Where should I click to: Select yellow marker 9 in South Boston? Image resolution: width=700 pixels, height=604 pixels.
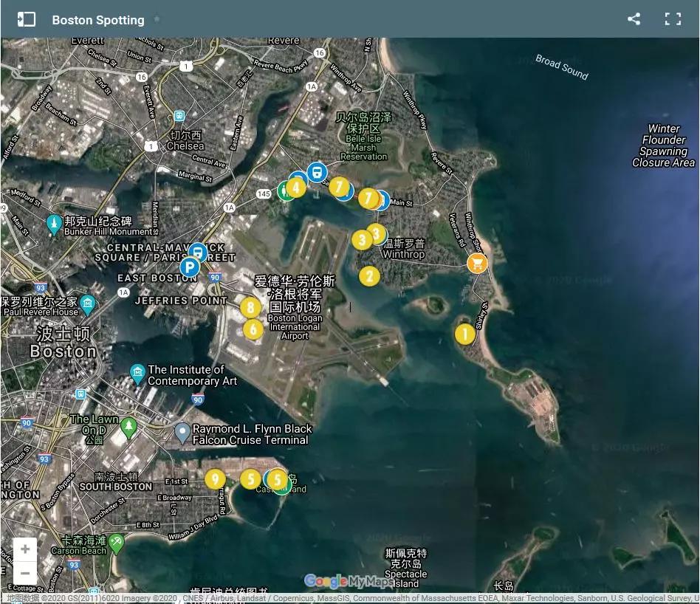point(215,479)
